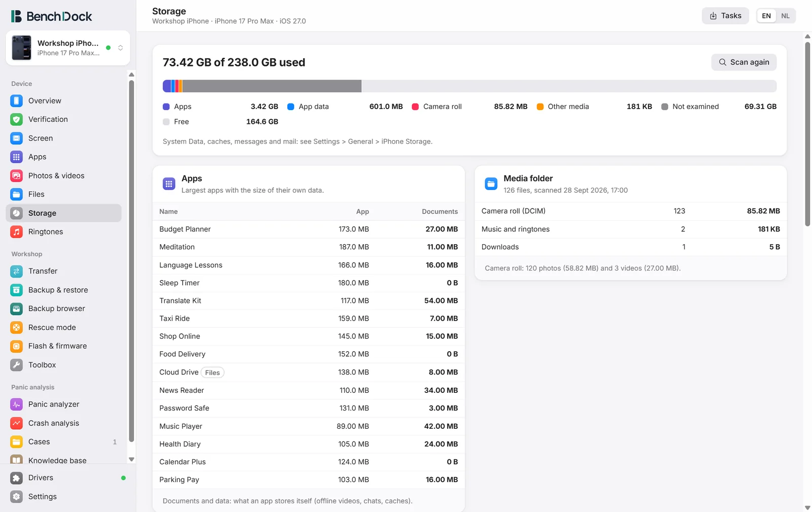Select the Health Diary row
The image size is (812, 512).
[309, 444]
